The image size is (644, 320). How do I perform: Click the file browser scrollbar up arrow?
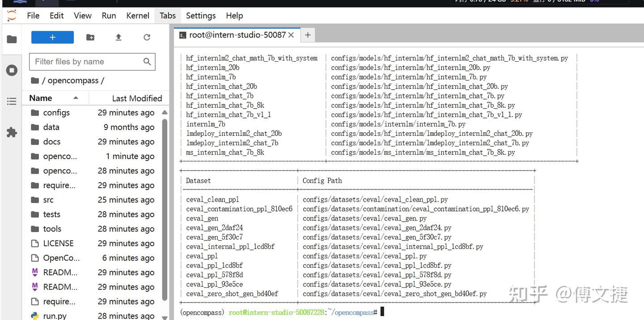[x=165, y=112]
